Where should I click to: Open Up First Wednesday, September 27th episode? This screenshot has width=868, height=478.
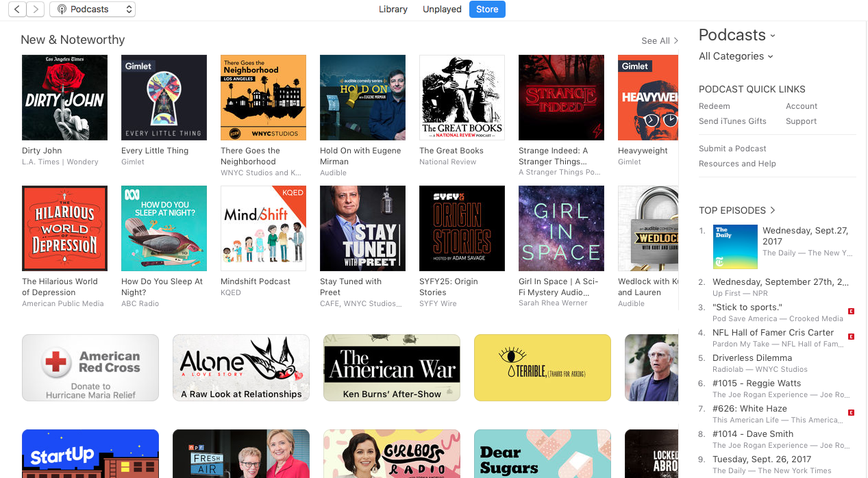click(780, 281)
